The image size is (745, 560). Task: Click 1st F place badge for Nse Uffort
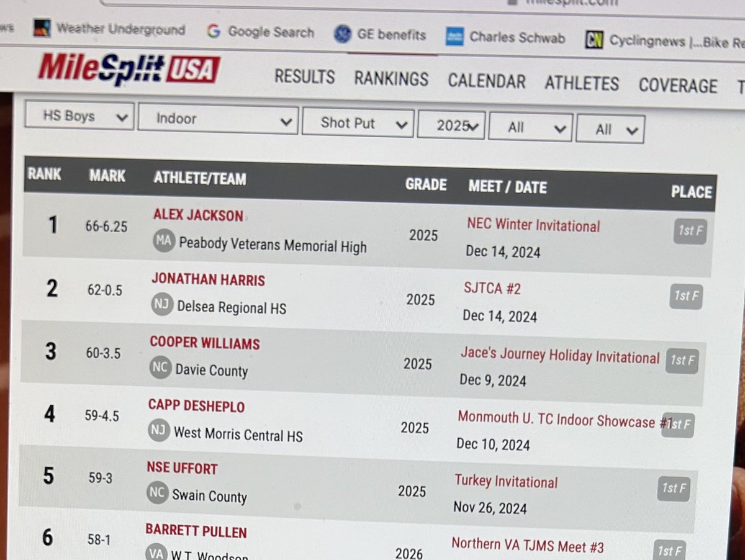click(x=674, y=489)
